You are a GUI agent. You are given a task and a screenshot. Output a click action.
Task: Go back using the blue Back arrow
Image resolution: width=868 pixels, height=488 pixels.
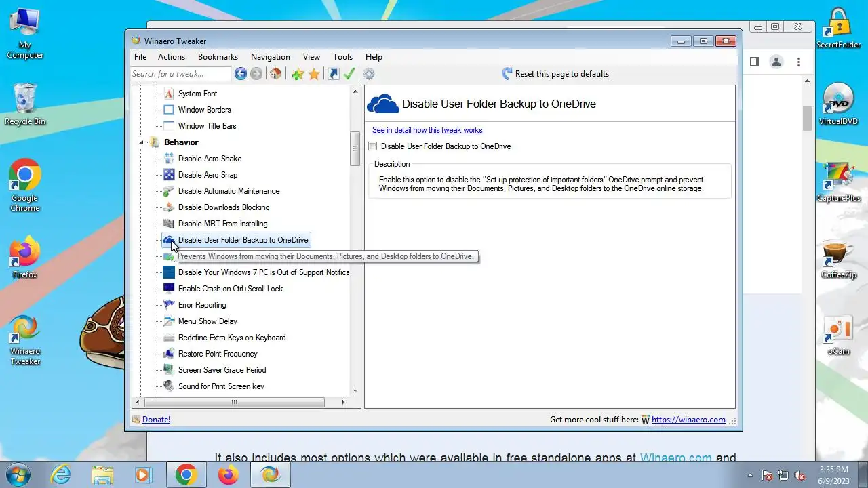[241, 74]
